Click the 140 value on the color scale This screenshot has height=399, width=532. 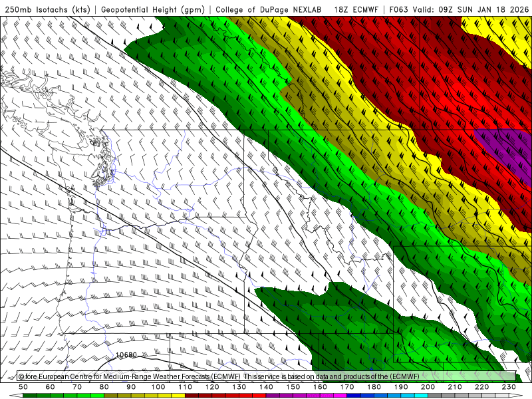tap(266, 387)
